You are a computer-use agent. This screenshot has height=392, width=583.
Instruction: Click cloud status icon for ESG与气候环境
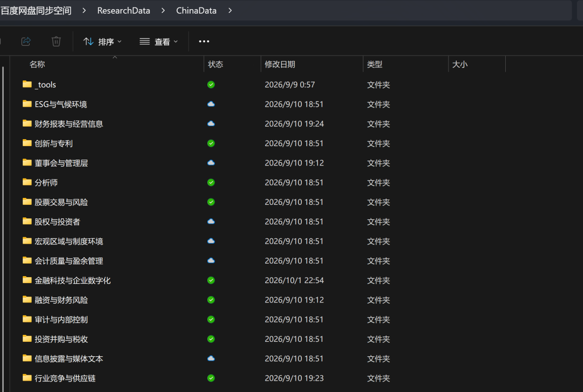[211, 104]
